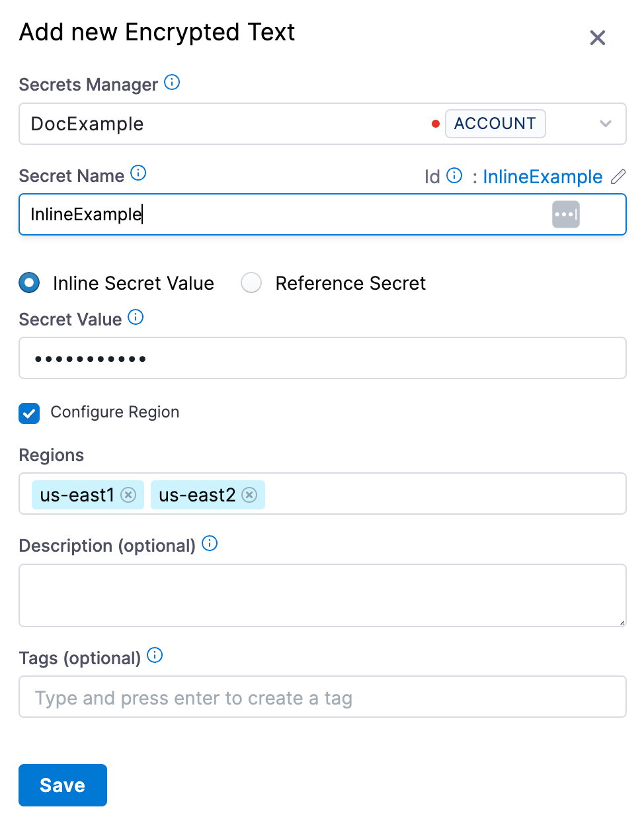The width and height of the screenshot is (644, 819).
Task: Remove the us-east2 region tag
Action: pyautogui.click(x=249, y=495)
